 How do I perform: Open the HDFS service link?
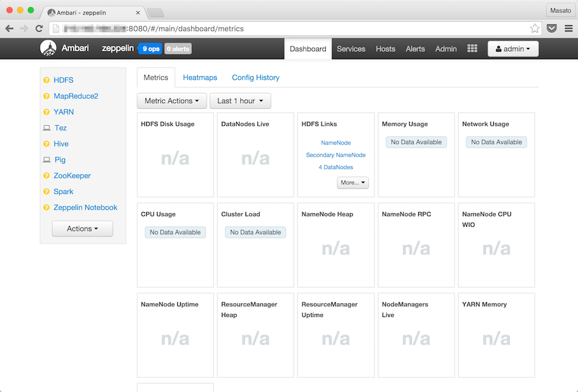point(63,80)
